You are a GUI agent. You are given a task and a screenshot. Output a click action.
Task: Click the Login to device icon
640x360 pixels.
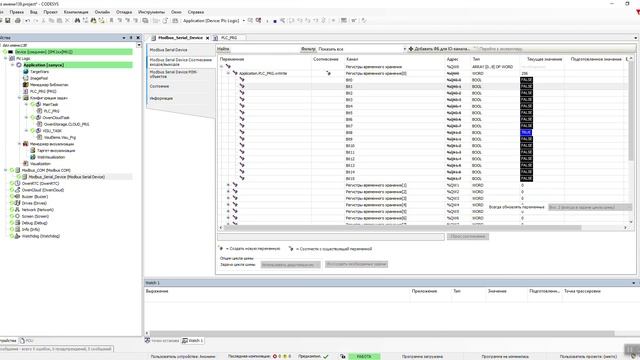tap(250, 20)
